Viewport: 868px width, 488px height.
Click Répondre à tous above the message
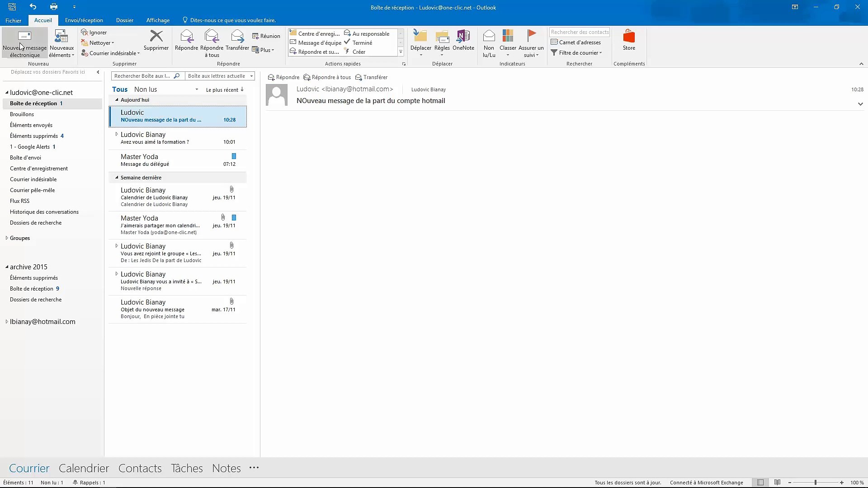(x=327, y=77)
